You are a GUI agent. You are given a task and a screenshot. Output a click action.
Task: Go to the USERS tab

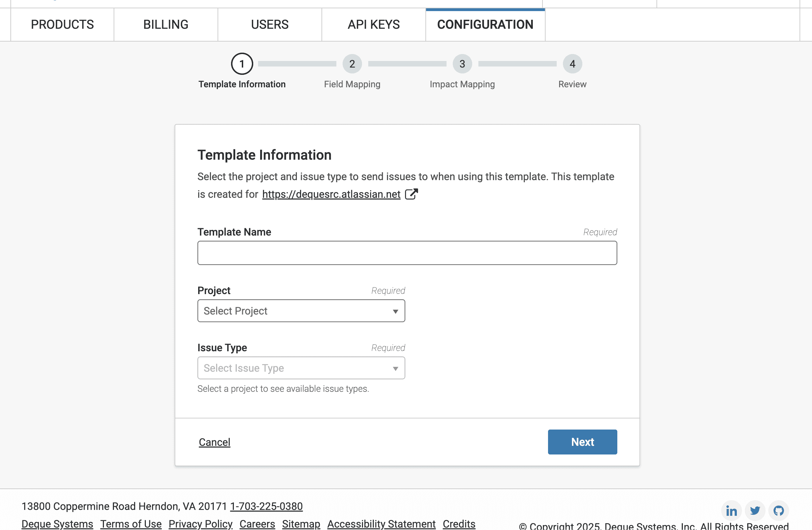[270, 25]
